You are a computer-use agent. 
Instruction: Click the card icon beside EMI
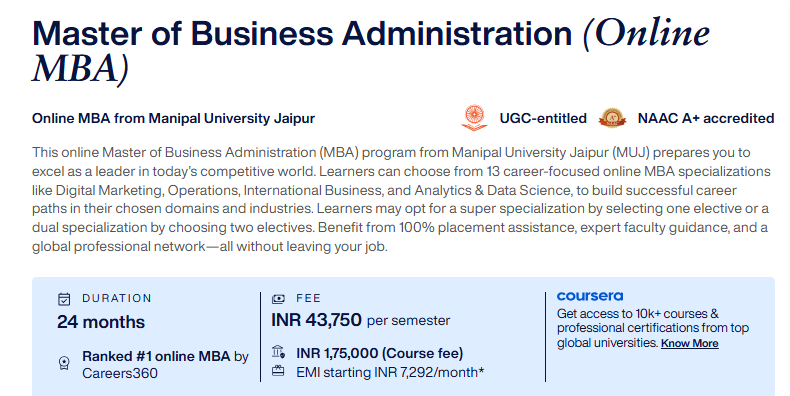(278, 372)
